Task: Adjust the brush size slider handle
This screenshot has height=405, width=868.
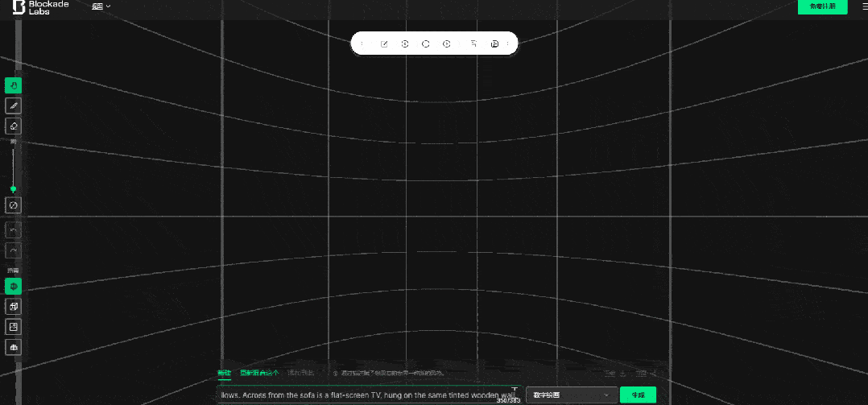Action: point(13,189)
